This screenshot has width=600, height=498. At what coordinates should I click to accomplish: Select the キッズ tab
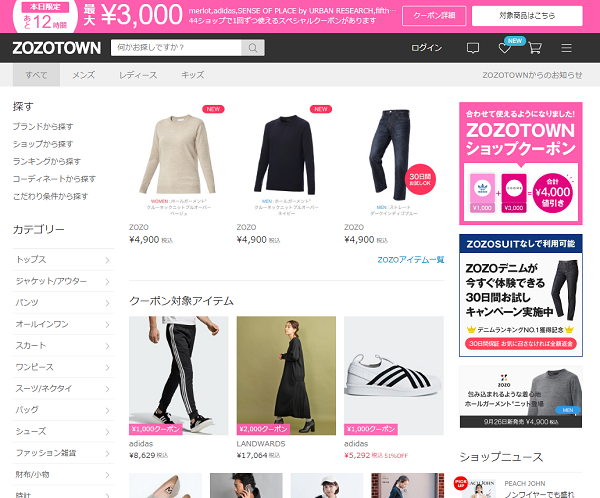tap(192, 75)
